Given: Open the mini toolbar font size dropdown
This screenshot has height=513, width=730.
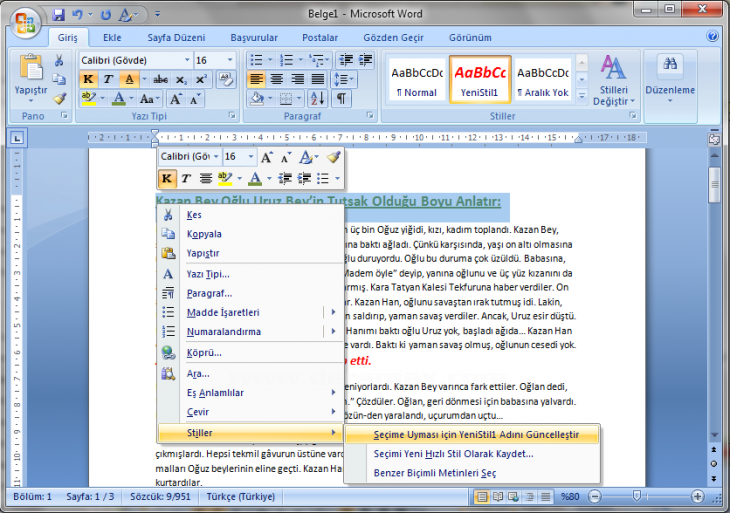Looking at the screenshot, I should pyautogui.click(x=250, y=157).
